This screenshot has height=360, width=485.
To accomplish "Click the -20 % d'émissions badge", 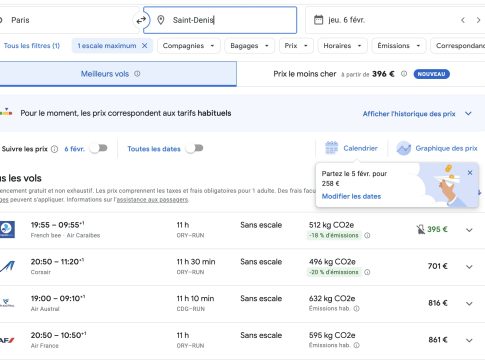I will coord(334,272).
